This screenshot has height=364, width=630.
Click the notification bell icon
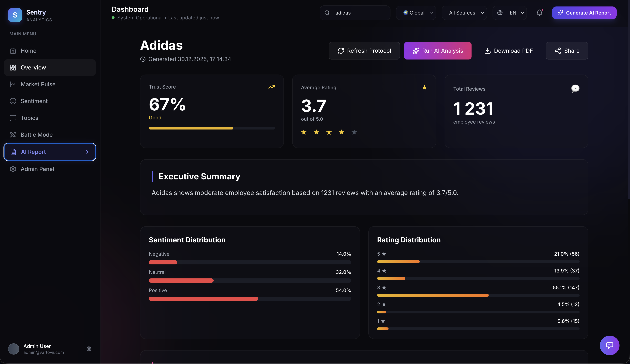pyautogui.click(x=539, y=13)
